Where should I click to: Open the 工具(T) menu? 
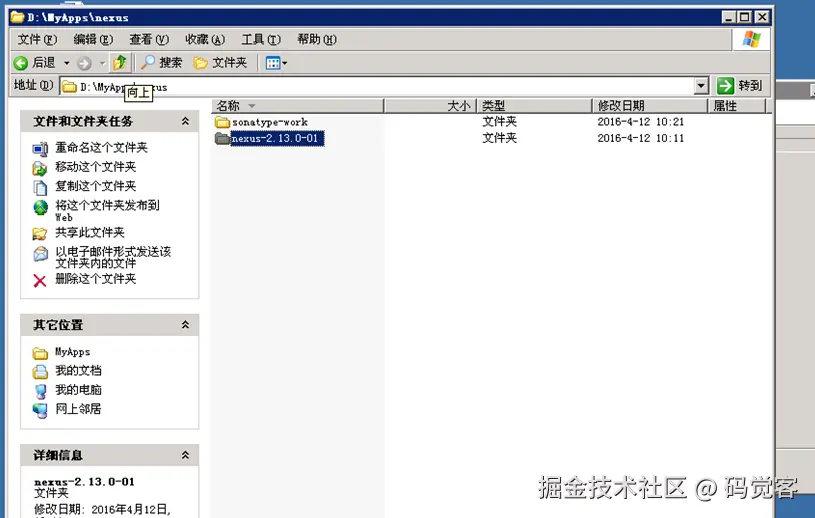pos(261,39)
